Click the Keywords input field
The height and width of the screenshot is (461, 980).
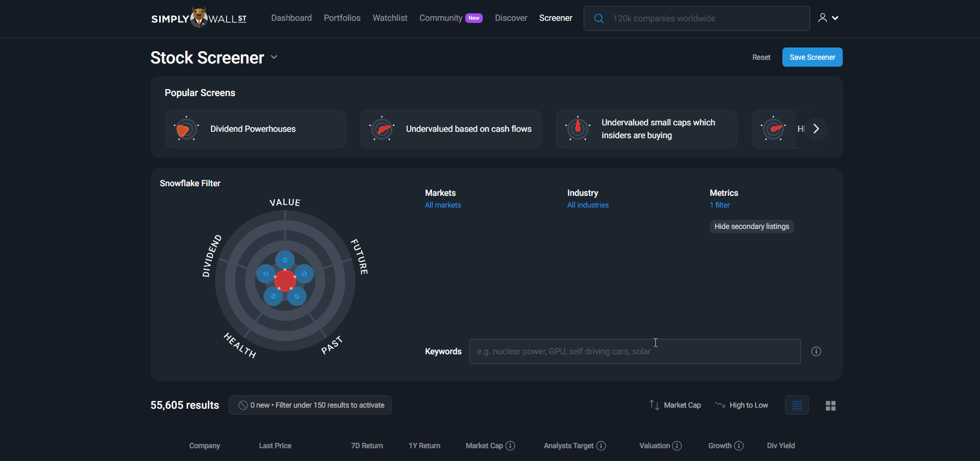pos(634,352)
